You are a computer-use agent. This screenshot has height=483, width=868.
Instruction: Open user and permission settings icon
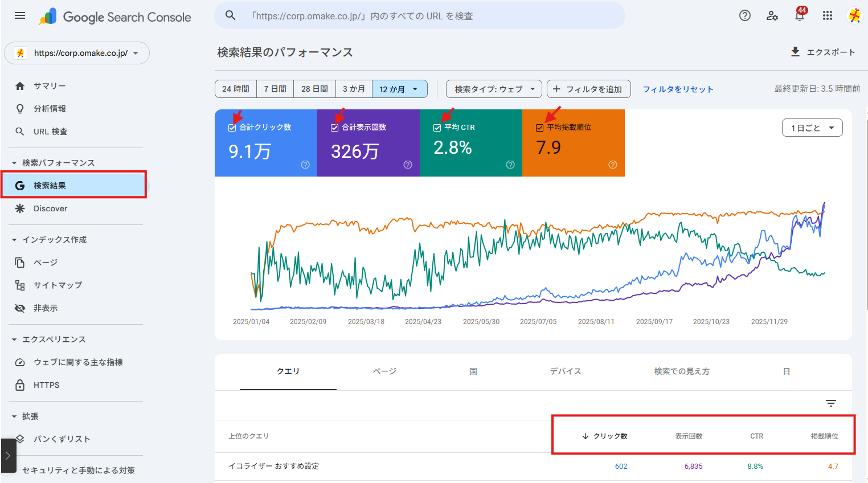[772, 15]
